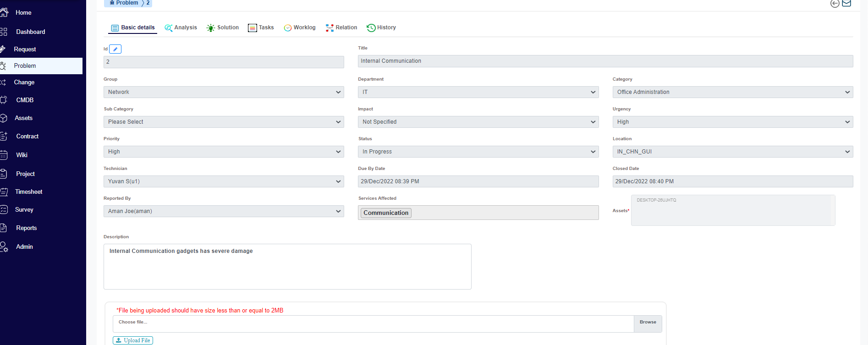Open Reports in the sidebar
868x345 pixels.
coord(26,228)
